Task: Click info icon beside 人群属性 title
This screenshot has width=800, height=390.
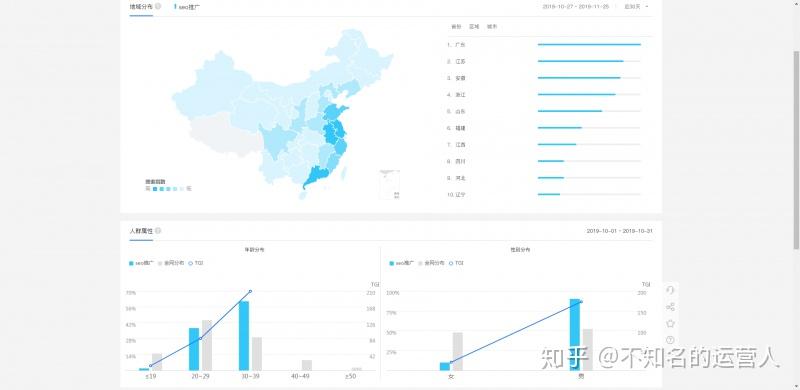Action: pos(158,231)
